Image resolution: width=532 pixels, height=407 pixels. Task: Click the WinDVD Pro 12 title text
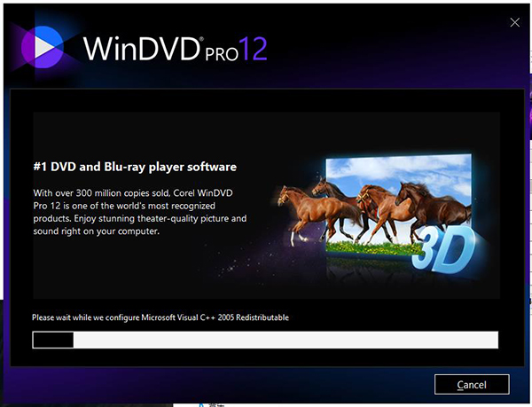coord(175,46)
